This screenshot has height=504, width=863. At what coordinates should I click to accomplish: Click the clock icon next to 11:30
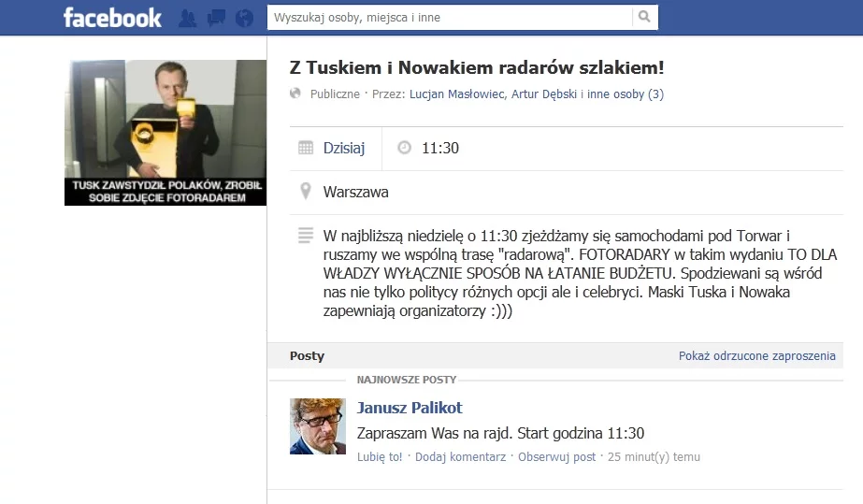tap(405, 148)
